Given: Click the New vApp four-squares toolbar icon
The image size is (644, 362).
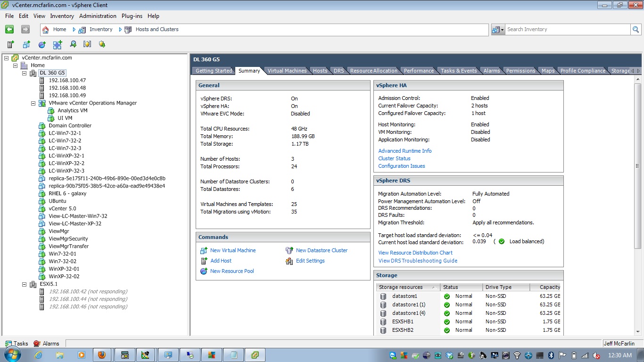Looking at the screenshot, I should [x=58, y=44].
